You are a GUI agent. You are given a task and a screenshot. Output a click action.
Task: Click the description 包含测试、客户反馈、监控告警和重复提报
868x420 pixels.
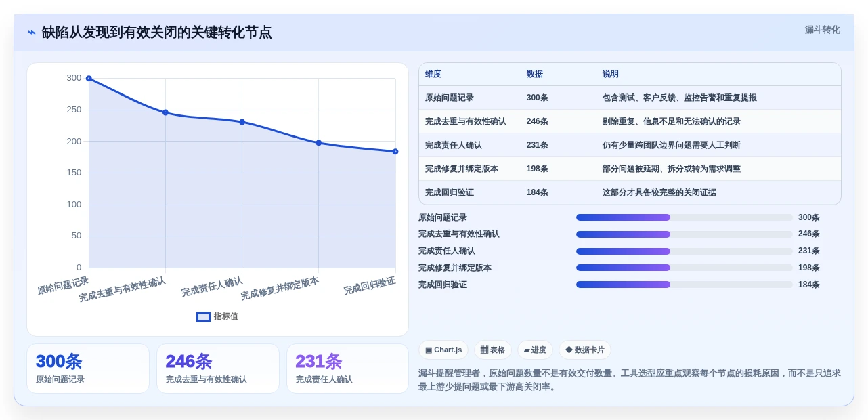click(680, 98)
